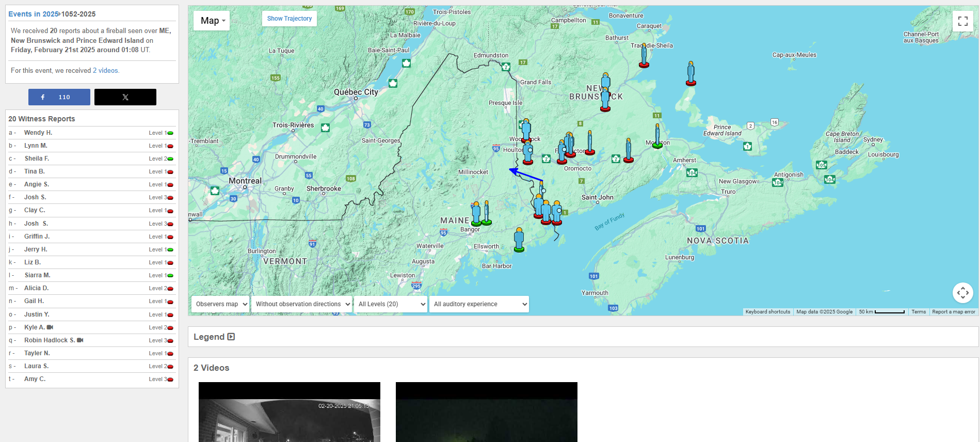Viewport: 980px width, 442px height.
Task: Open the Events in 2025 link
Action: point(33,14)
